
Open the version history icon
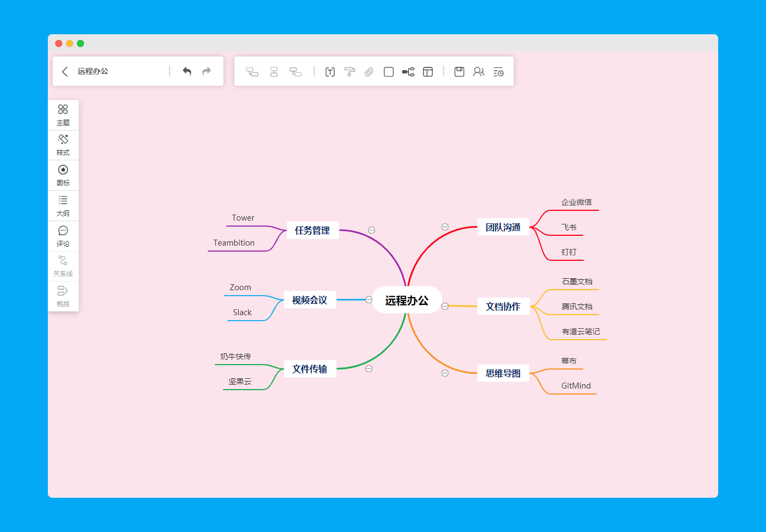coord(498,71)
